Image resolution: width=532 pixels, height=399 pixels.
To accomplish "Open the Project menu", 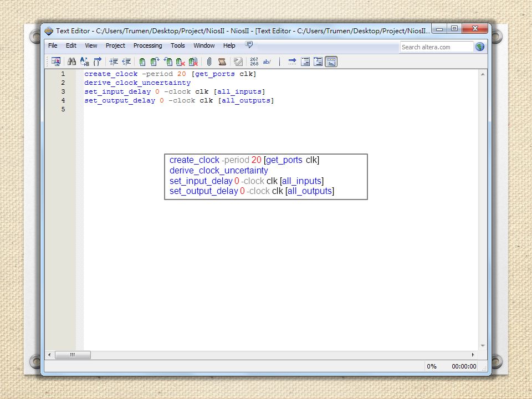I will tap(115, 45).
